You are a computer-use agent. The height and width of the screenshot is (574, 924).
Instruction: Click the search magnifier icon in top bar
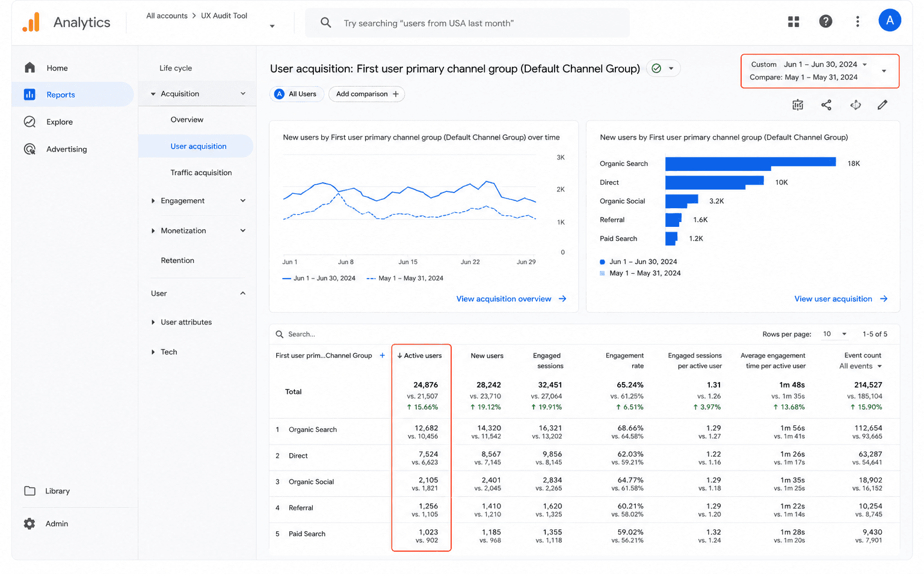point(325,23)
